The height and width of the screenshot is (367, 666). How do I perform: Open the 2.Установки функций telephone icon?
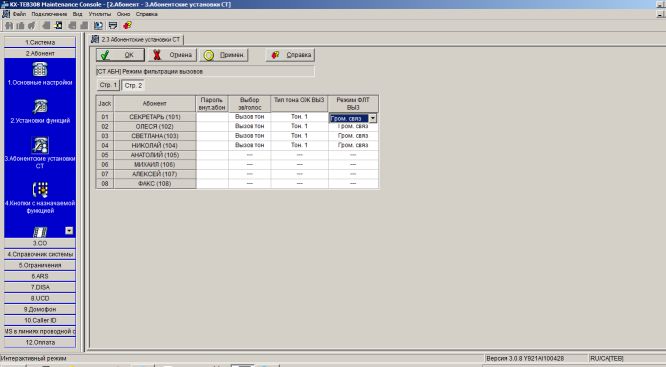(x=40, y=106)
